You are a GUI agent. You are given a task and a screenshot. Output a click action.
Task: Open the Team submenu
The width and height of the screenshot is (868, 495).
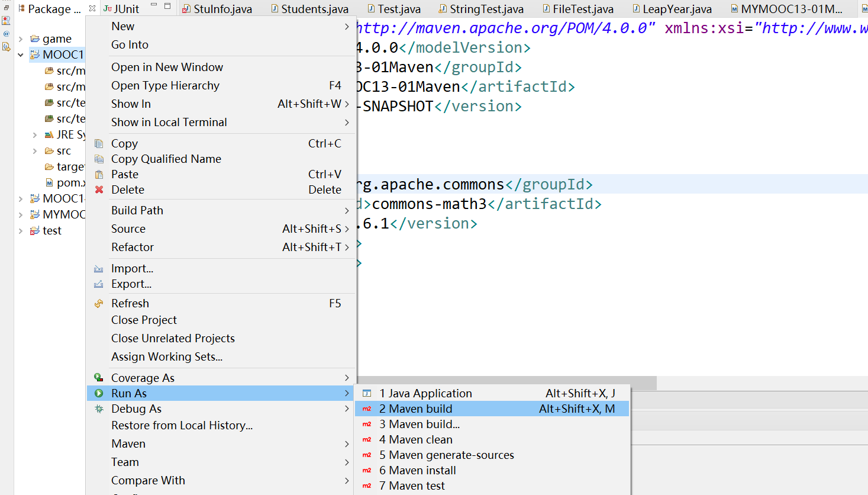pyautogui.click(x=221, y=462)
